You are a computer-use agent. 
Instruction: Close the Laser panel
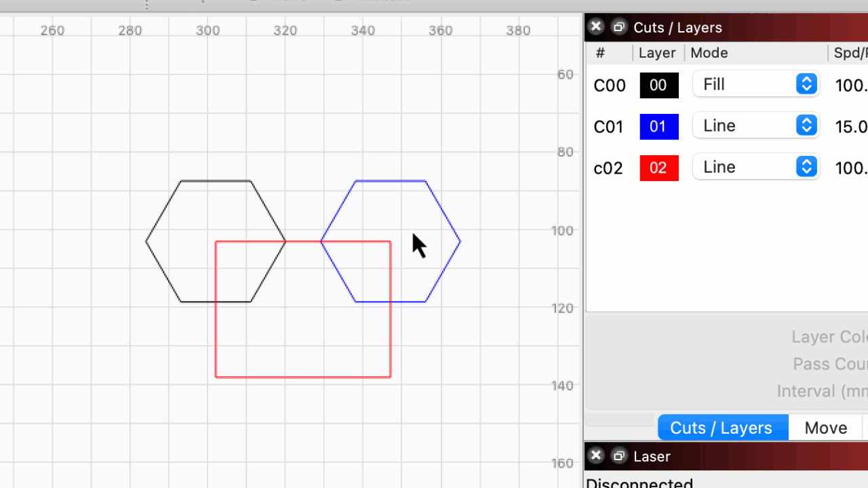pos(595,456)
